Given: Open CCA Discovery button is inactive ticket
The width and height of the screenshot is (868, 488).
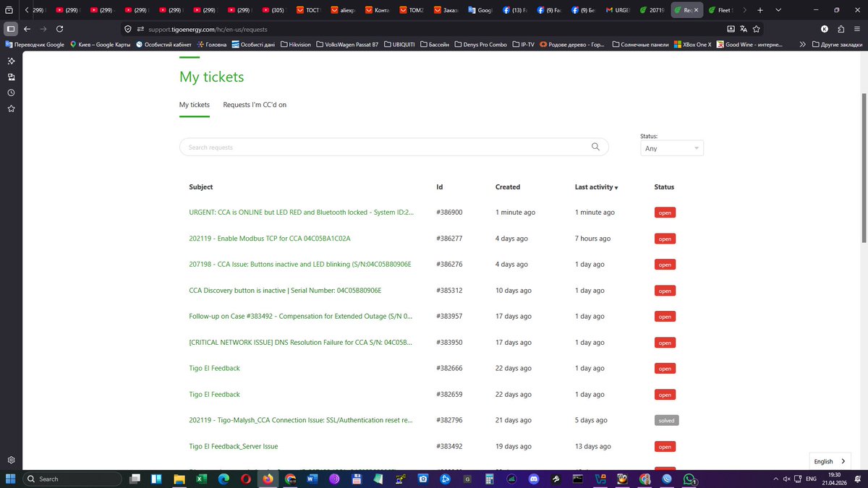Looking at the screenshot, I should pyautogui.click(x=285, y=291).
